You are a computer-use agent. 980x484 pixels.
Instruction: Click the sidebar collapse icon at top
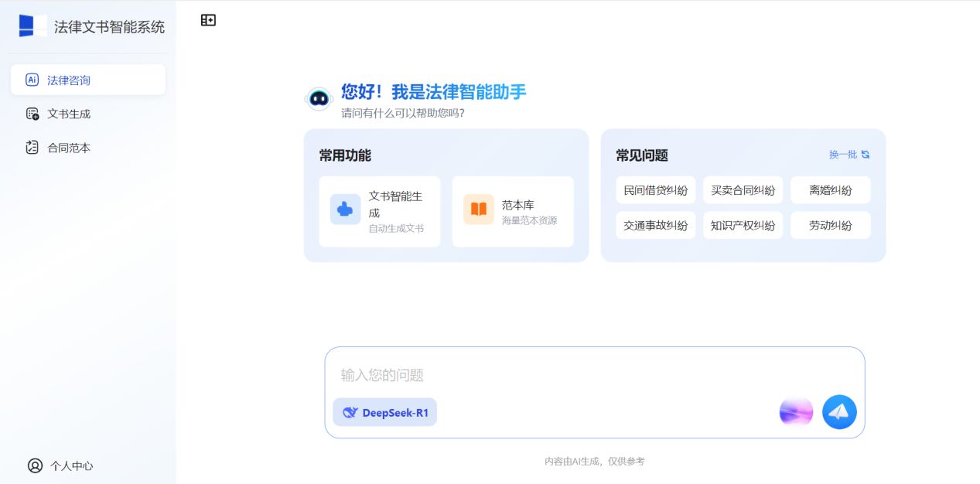[208, 20]
